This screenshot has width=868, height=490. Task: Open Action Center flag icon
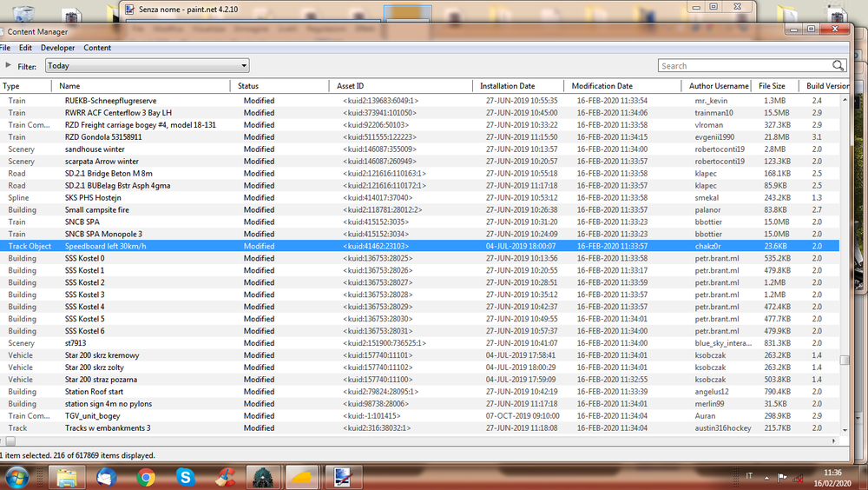point(782,477)
